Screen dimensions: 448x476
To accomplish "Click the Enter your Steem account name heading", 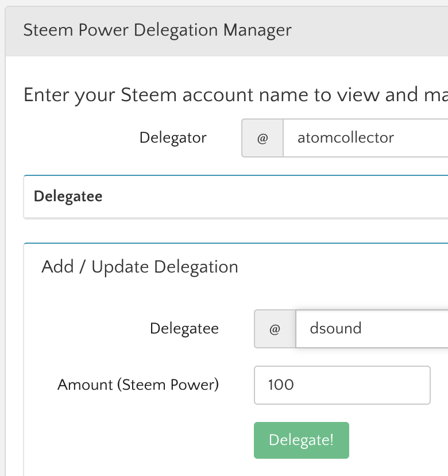I will pyautogui.click(x=235, y=95).
